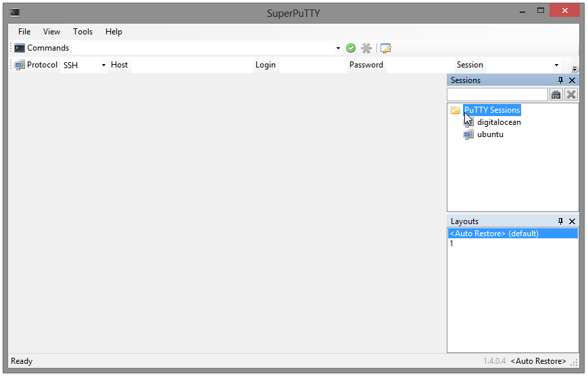Click the Commands terminal icon
588x376 pixels.
(20, 48)
